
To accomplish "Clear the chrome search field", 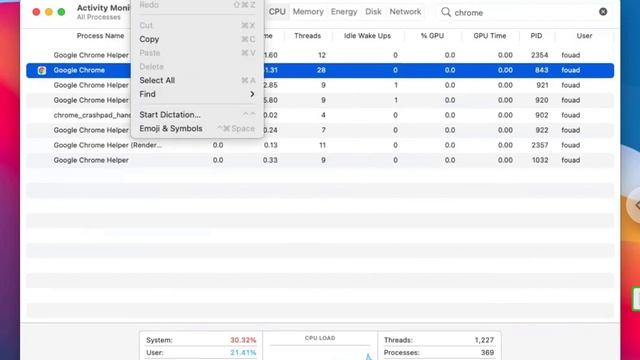I will click(603, 12).
